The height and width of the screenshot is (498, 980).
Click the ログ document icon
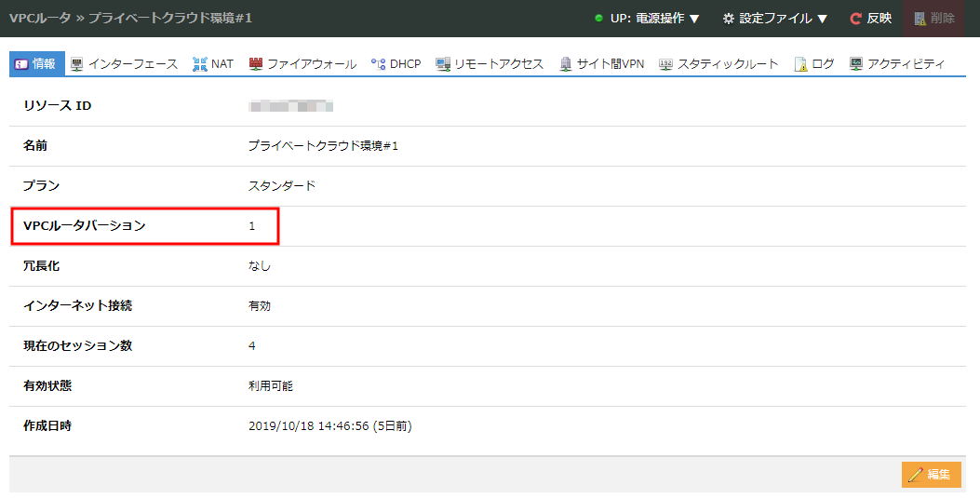[x=800, y=64]
